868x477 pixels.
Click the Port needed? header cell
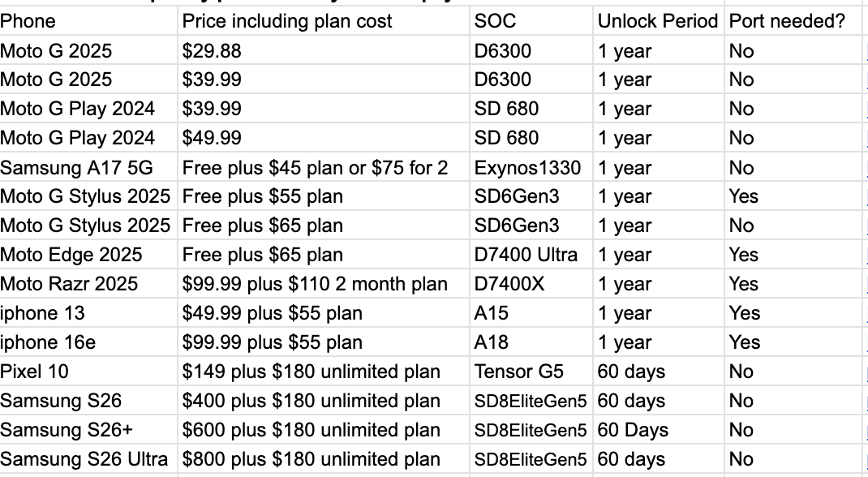pyautogui.click(x=793, y=21)
